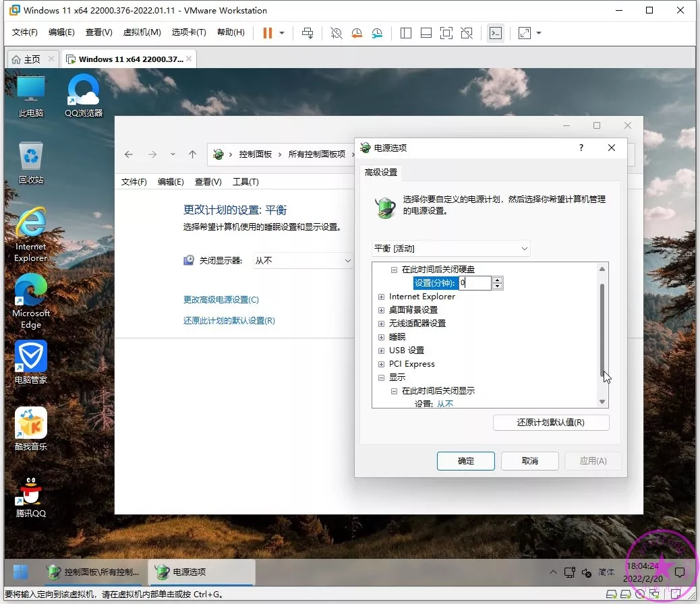The height and width of the screenshot is (604, 700).
Task: Enter full screen mode via toolbar icon
Action: [x=446, y=33]
